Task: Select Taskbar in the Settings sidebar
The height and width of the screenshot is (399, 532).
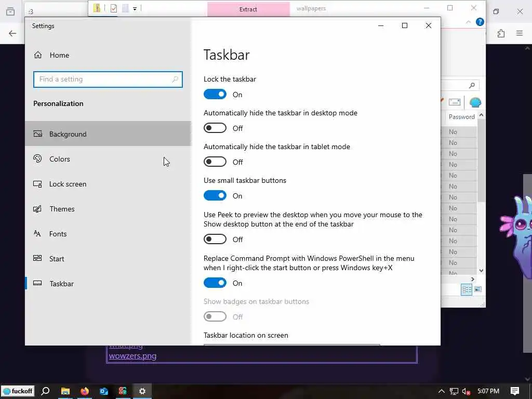Action: coord(108,284)
